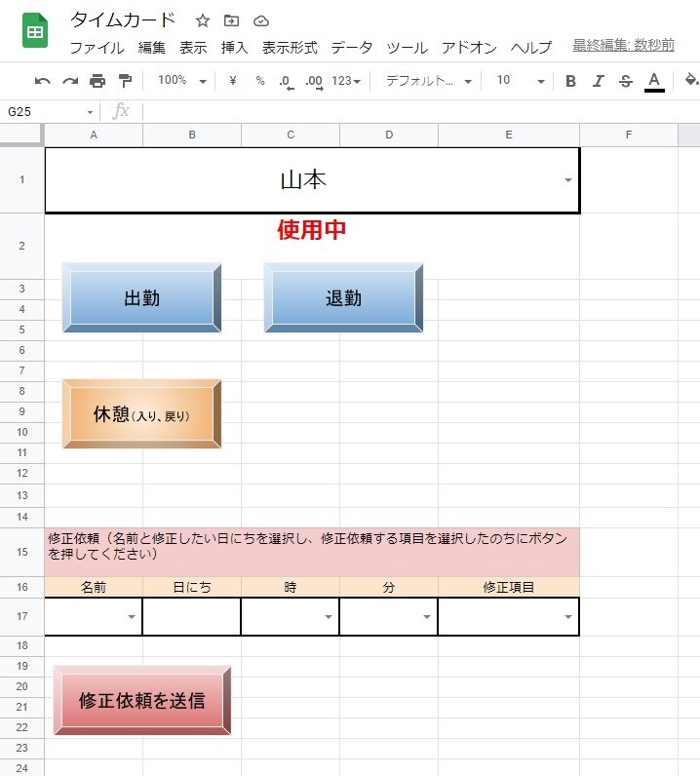Open the 山本 name dropdown arrow
Screen dimensions: 700x776
coord(567,180)
